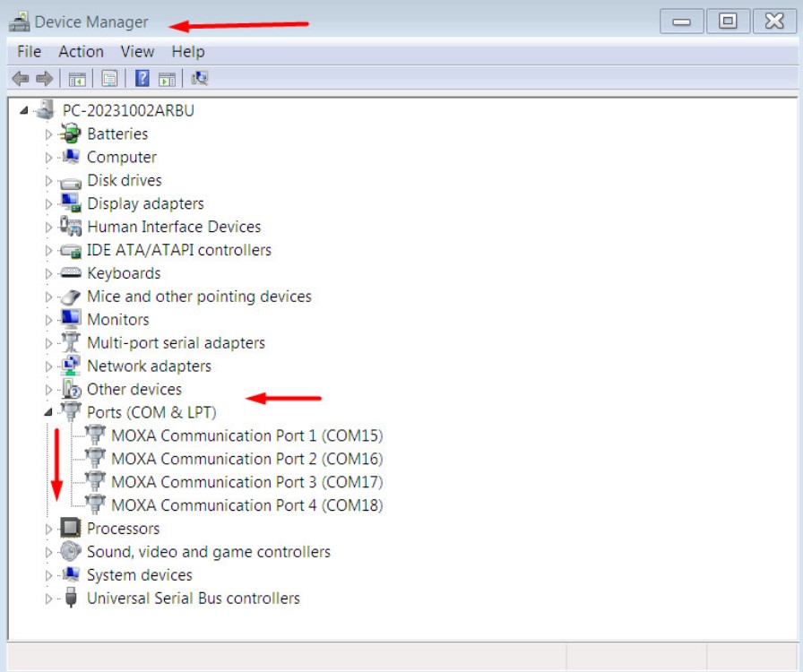The image size is (803, 672).
Task: Select the Human Interface Devices label
Action: coord(174,227)
